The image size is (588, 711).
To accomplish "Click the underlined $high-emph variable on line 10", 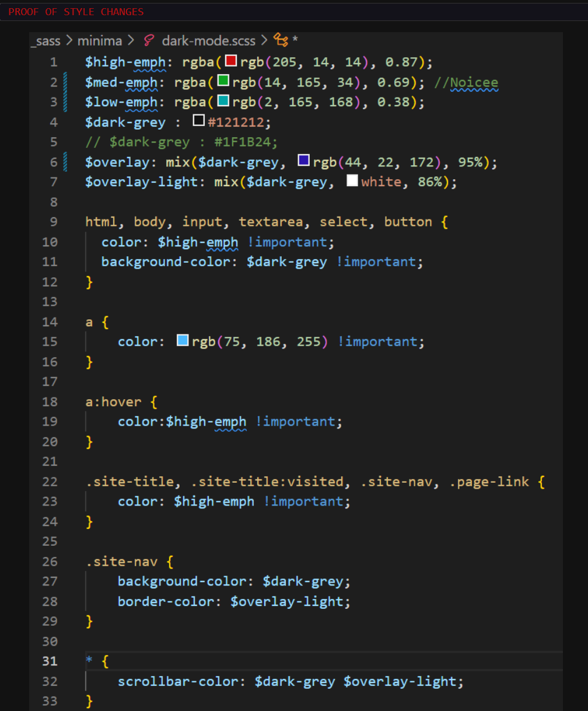I will 198,241.
